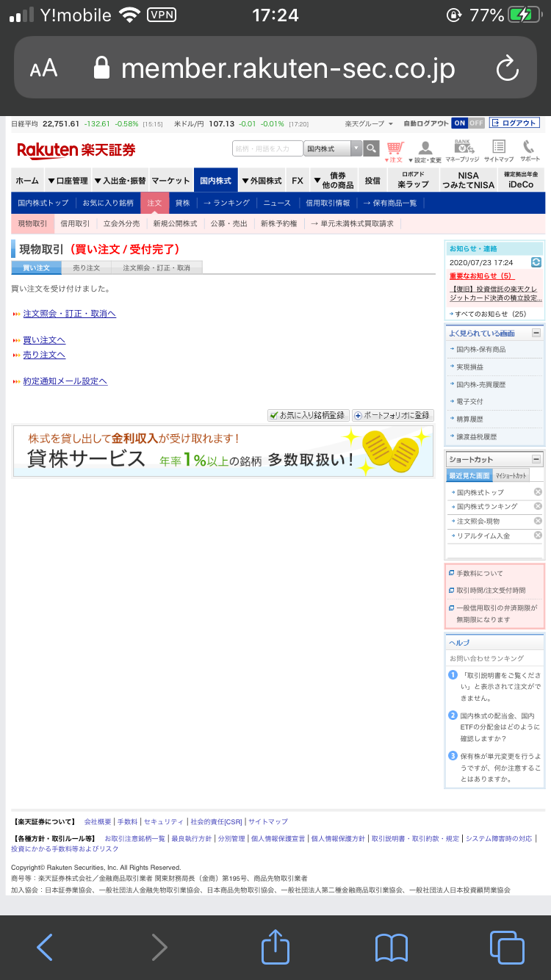Open 保有商品一覧 in submenu

point(391,203)
